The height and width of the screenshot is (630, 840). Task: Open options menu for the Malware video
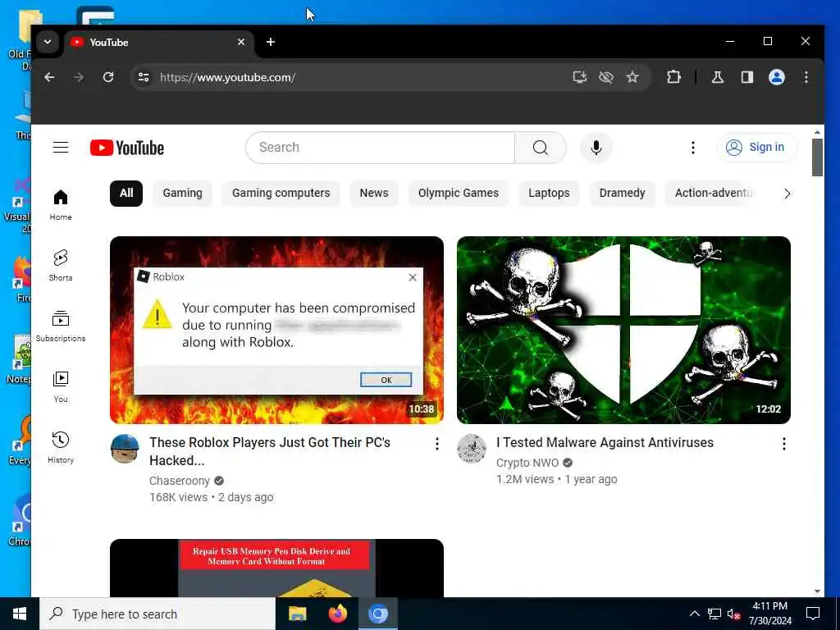(x=783, y=444)
